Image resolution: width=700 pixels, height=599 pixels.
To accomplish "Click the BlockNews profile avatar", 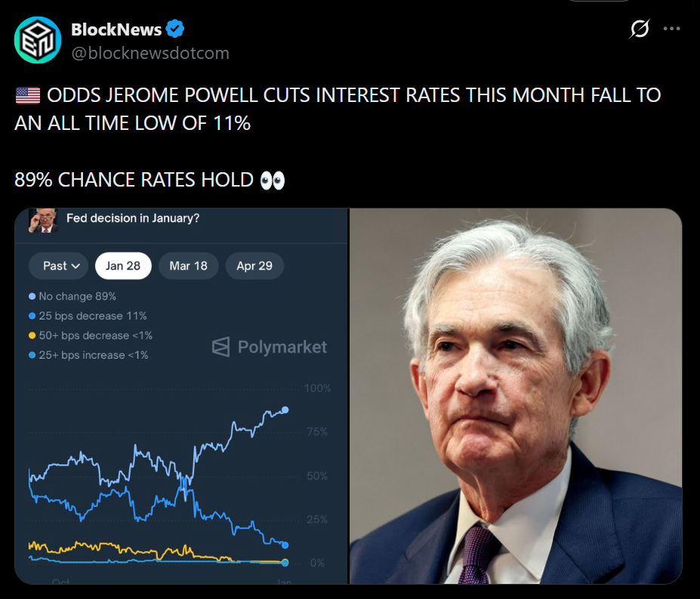I will [x=38, y=39].
